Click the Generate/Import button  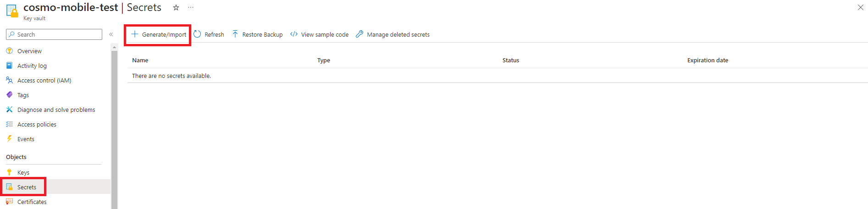coord(159,35)
